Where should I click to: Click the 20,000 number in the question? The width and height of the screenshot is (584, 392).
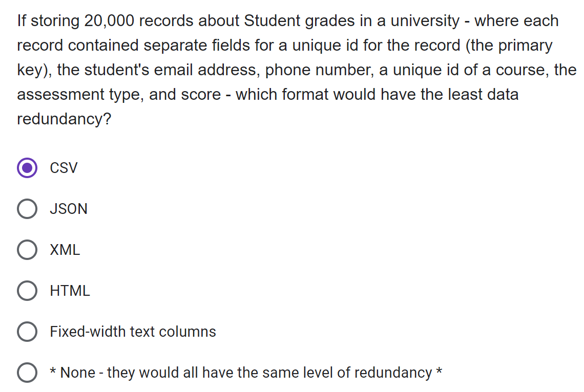click(109, 21)
